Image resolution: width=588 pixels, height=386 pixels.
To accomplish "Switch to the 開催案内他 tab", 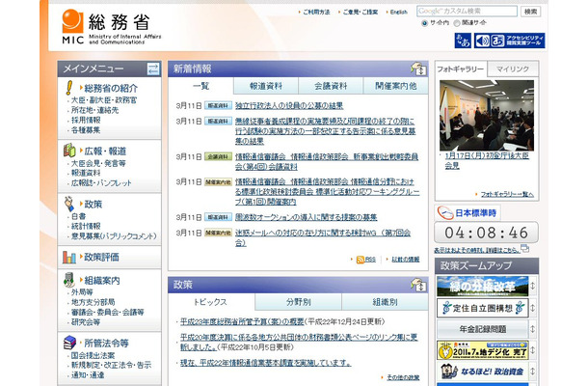I will [x=395, y=86].
